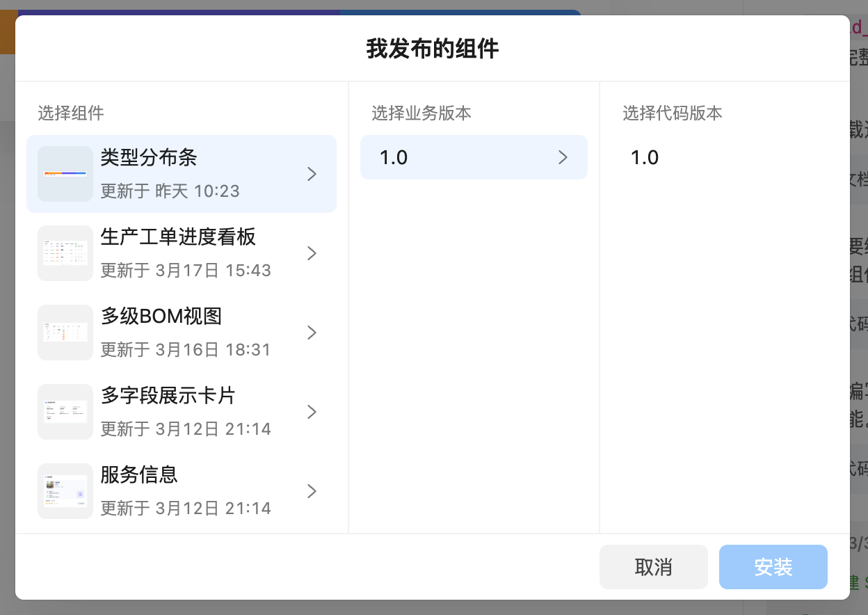Expand chevron on 服务信息 row
Image resolution: width=868 pixels, height=615 pixels.
[x=312, y=491]
